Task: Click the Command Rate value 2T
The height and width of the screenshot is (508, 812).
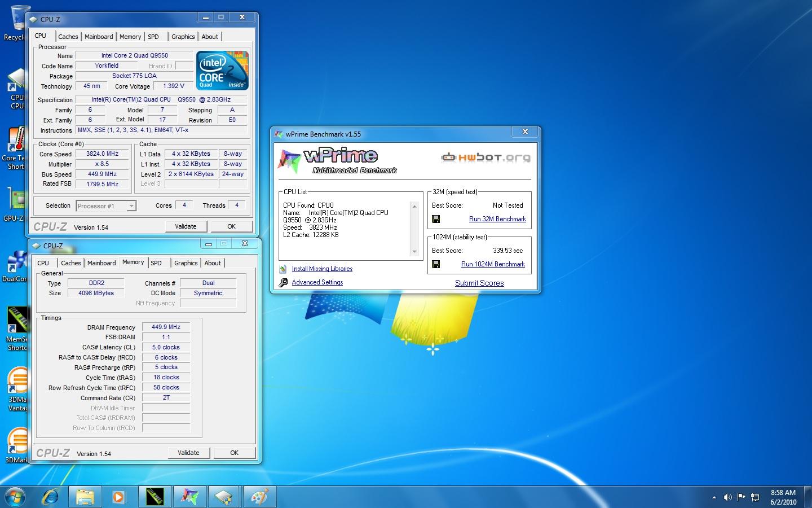Action: tap(166, 397)
